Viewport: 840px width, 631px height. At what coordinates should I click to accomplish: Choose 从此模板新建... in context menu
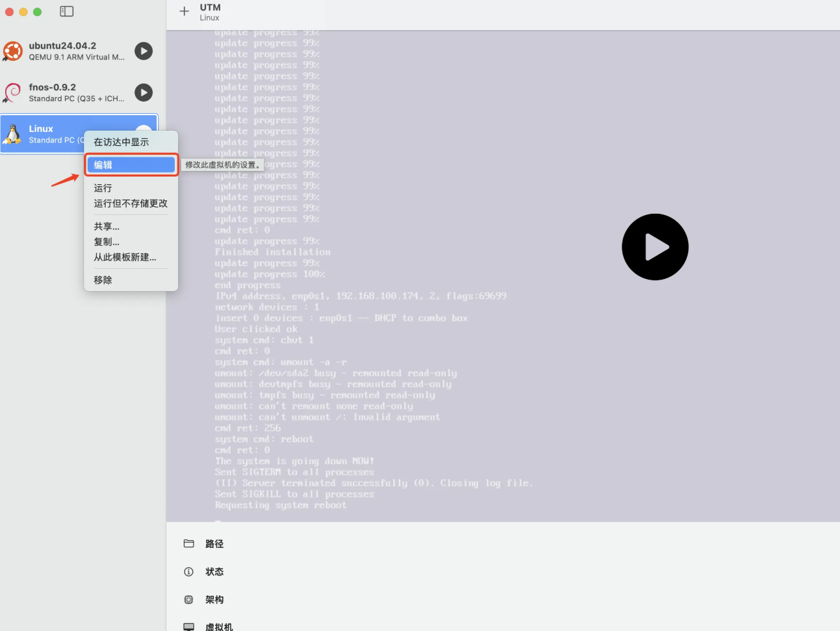(131, 257)
